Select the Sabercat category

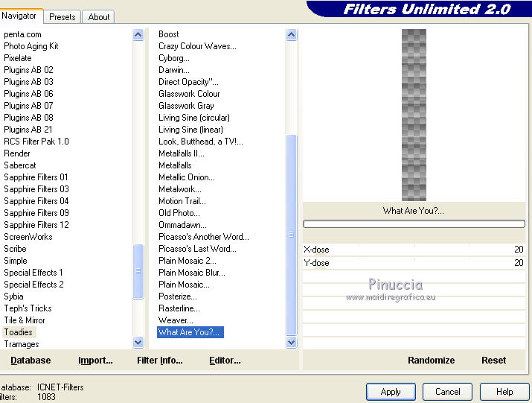20,165
